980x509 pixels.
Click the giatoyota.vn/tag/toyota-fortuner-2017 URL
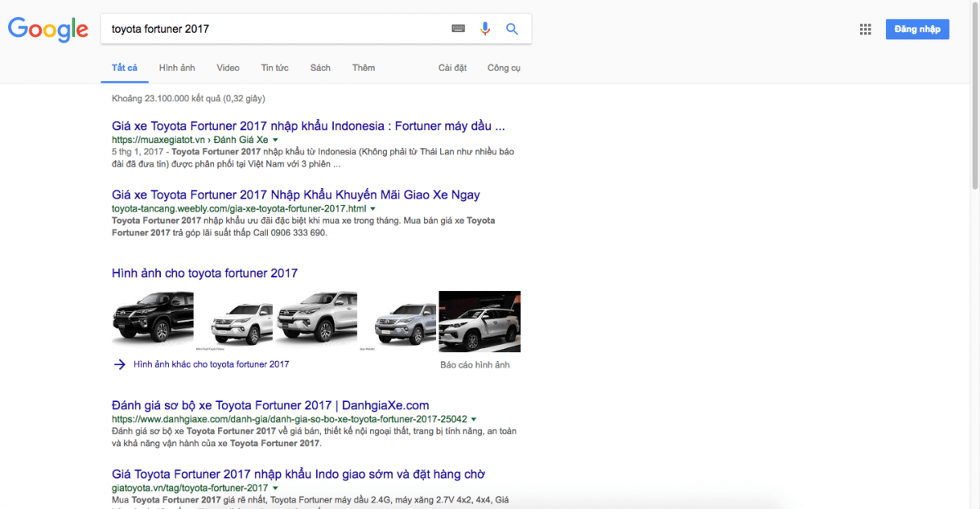tap(189, 488)
